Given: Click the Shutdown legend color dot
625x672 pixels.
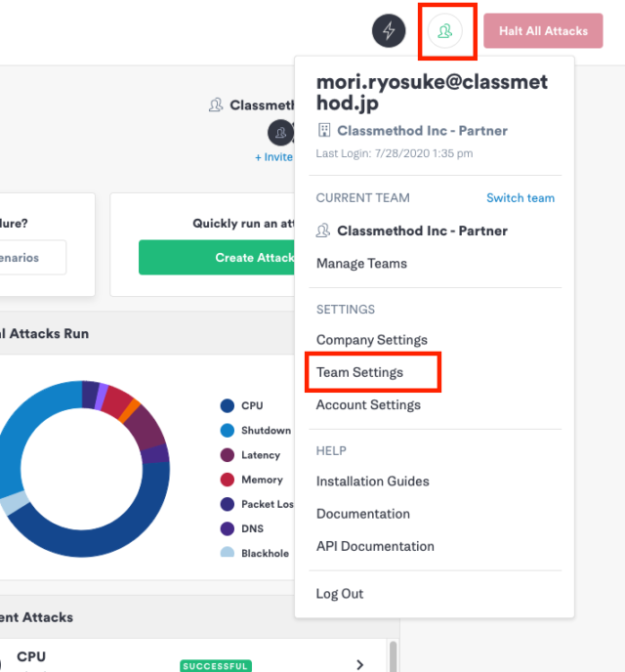Looking at the screenshot, I should (228, 431).
